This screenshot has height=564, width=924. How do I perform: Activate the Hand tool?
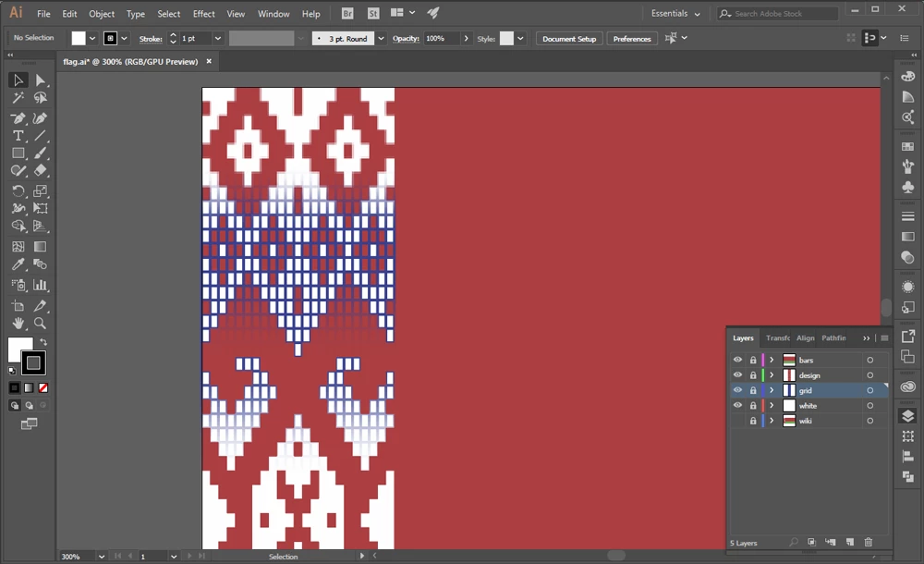18,323
